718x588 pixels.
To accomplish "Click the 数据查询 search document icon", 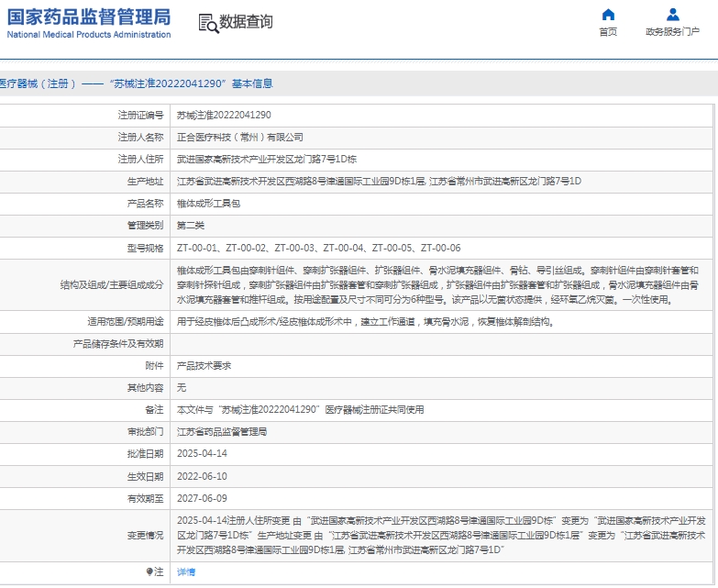I will click(208, 23).
